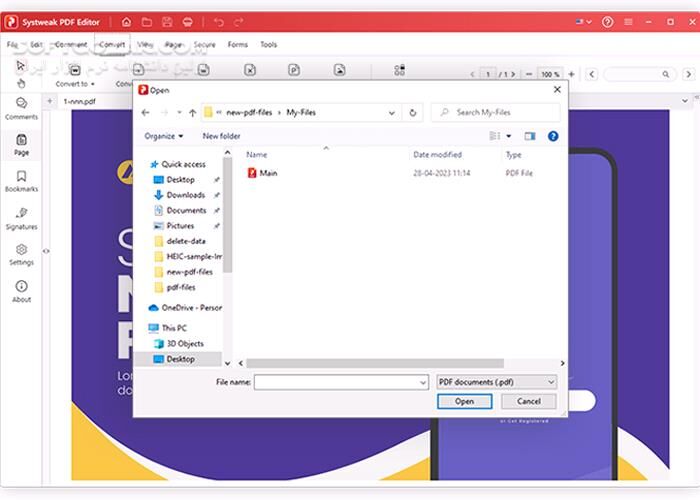Click the batch convert grid icon
This screenshot has height=500, width=700.
pyautogui.click(x=400, y=70)
